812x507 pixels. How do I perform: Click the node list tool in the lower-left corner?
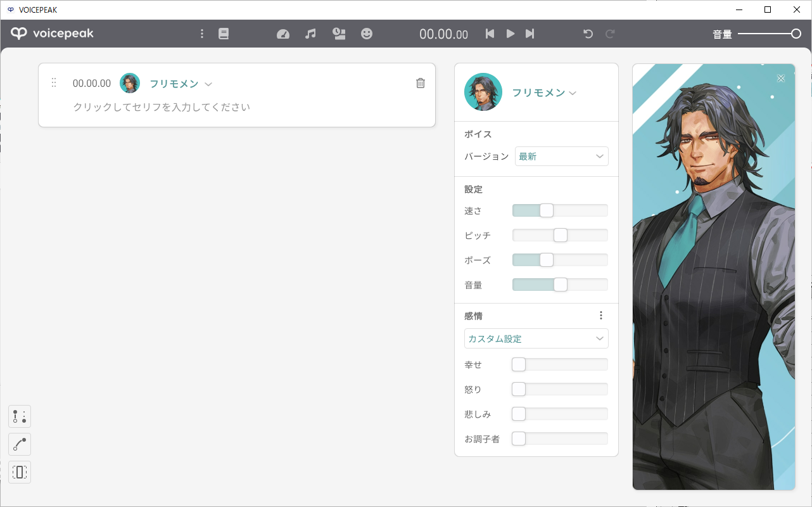(20, 416)
